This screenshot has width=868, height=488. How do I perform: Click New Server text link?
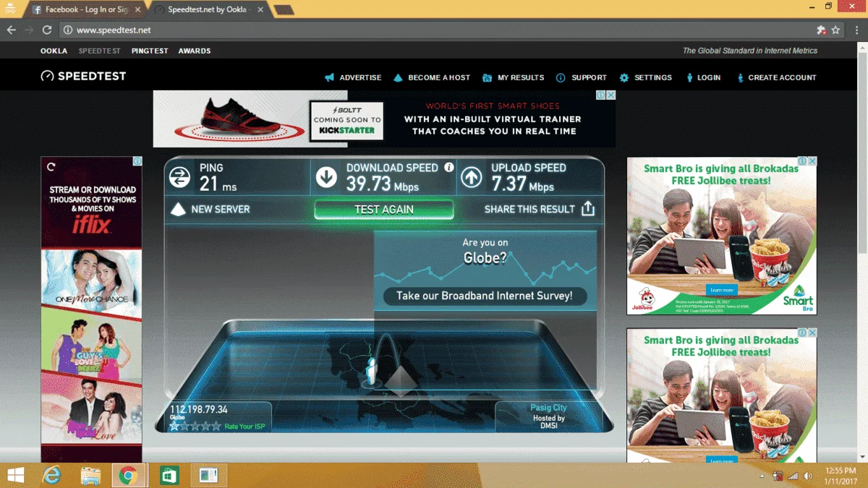point(221,209)
